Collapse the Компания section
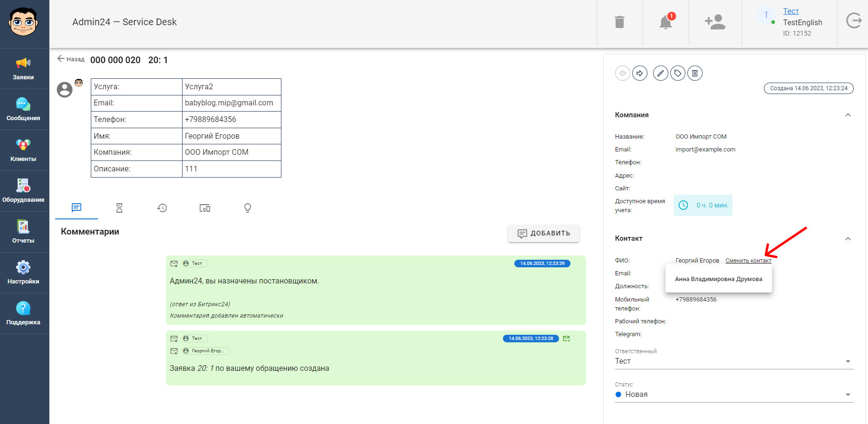Viewport: 868px width, 424px height. pyautogui.click(x=848, y=115)
